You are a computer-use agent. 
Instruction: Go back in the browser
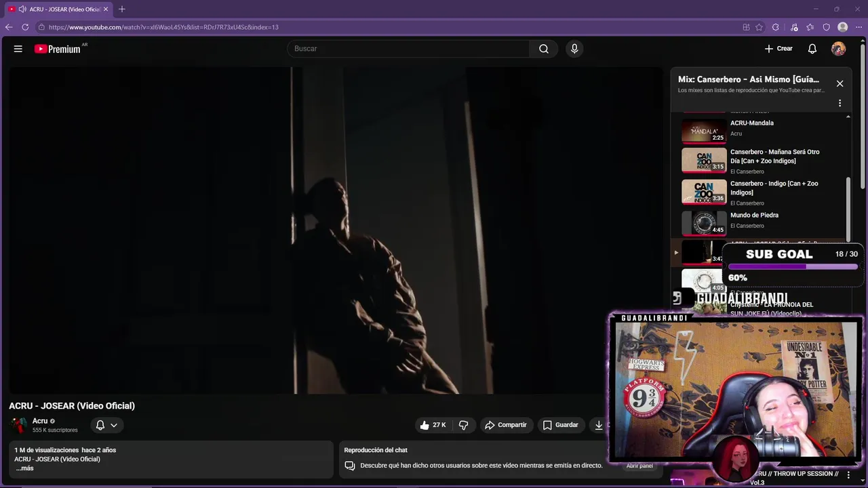tap(9, 27)
